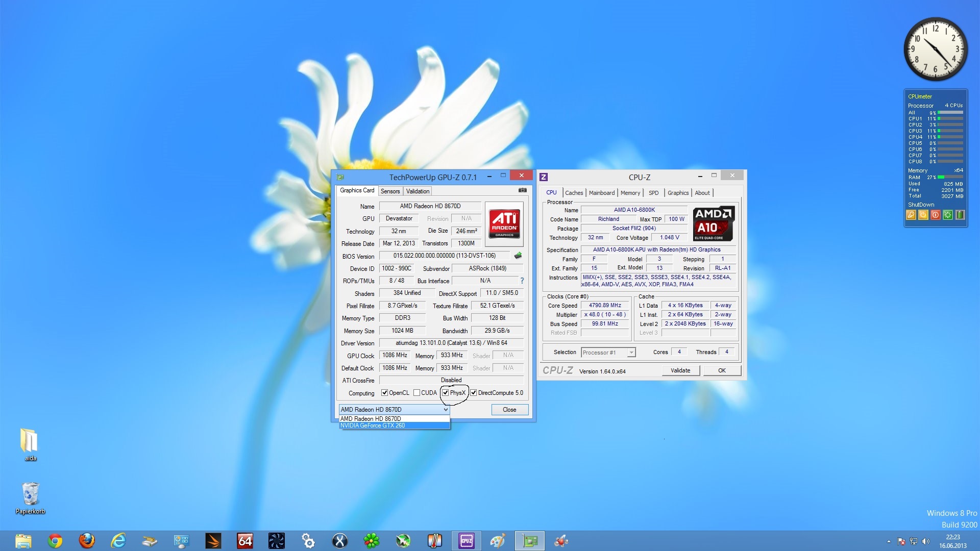
Task: Toggle the DirectCompute 5.0 checkbox
Action: [473, 393]
